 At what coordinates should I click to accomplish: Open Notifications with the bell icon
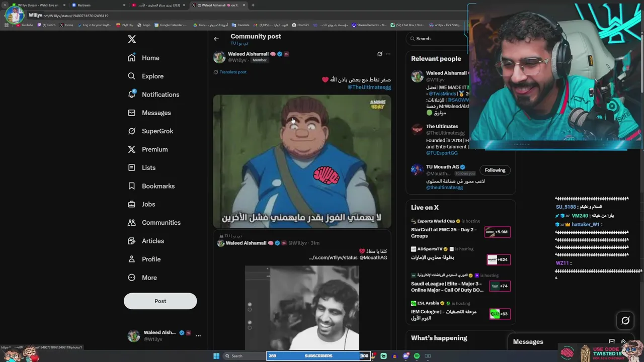(x=153, y=95)
